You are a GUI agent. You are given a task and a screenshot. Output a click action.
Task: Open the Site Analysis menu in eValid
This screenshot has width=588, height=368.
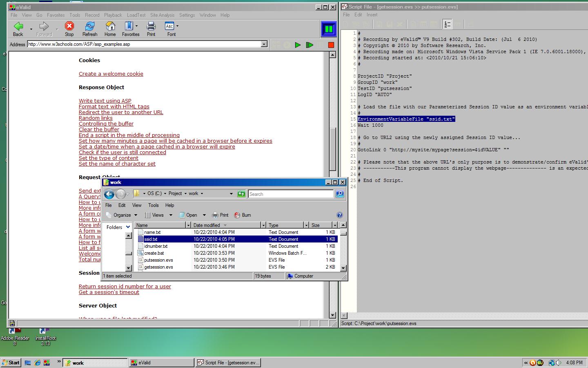162,15
